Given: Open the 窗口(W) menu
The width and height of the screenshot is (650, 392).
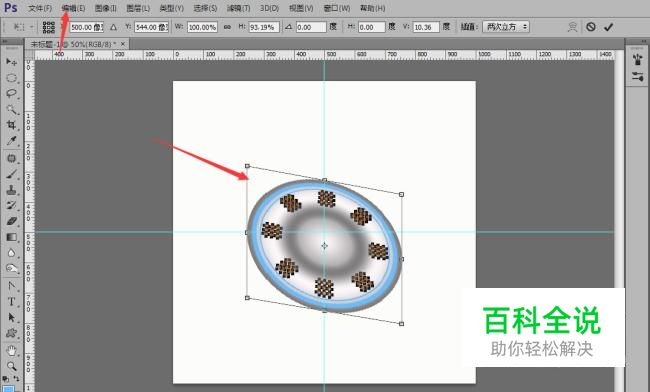Looking at the screenshot, I should (x=336, y=8).
